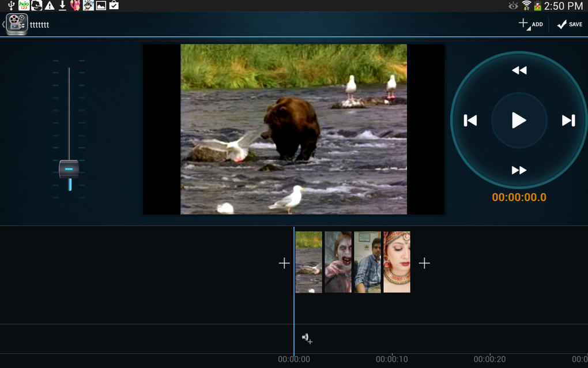Select the bear river clip thumbnail
Image resolution: width=588 pixels, height=368 pixels.
tap(308, 262)
